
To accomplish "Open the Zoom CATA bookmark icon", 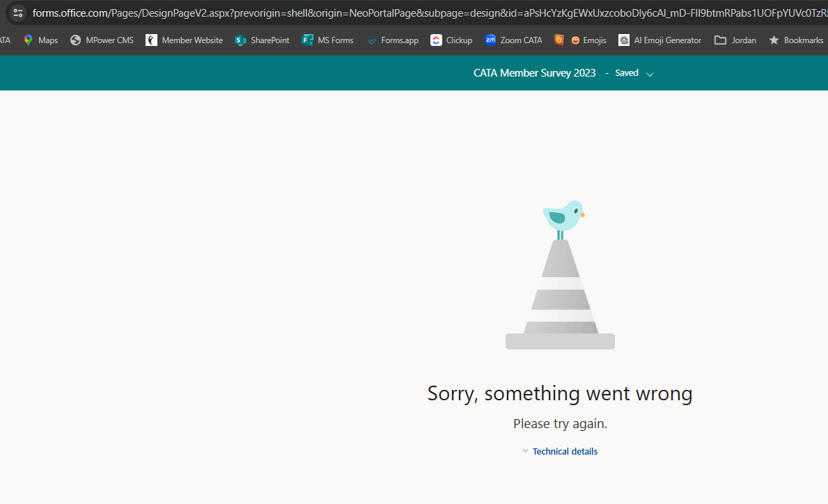I will point(490,40).
